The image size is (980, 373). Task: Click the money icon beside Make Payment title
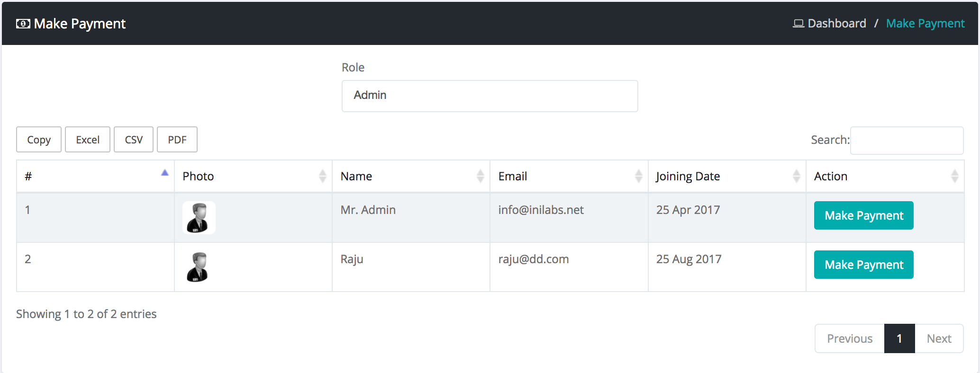click(x=23, y=24)
